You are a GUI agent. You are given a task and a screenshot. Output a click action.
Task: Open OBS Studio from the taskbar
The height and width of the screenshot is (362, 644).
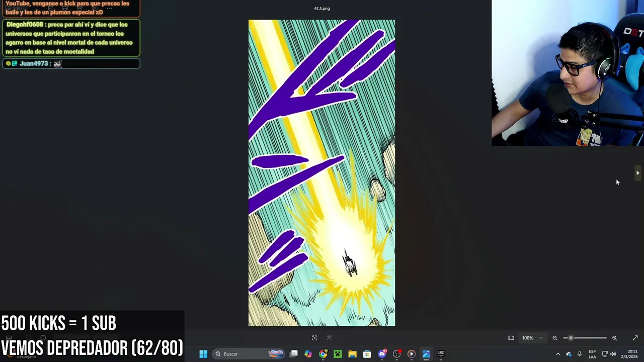point(396,354)
